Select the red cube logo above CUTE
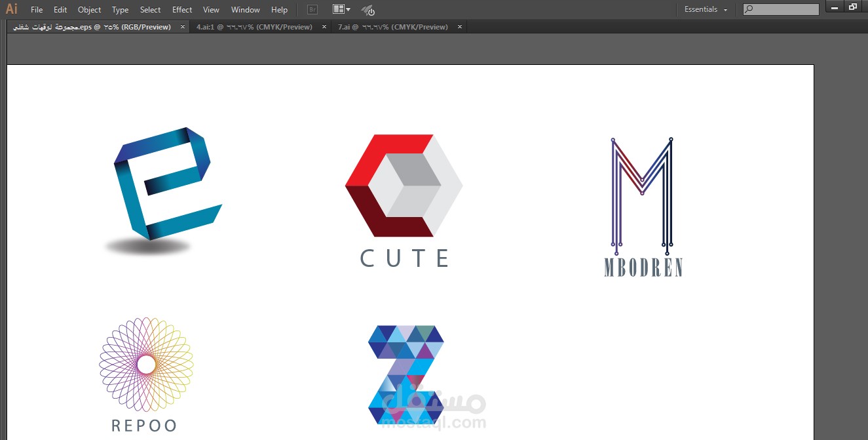Screen dimensions: 868x440 pos(404,186)
